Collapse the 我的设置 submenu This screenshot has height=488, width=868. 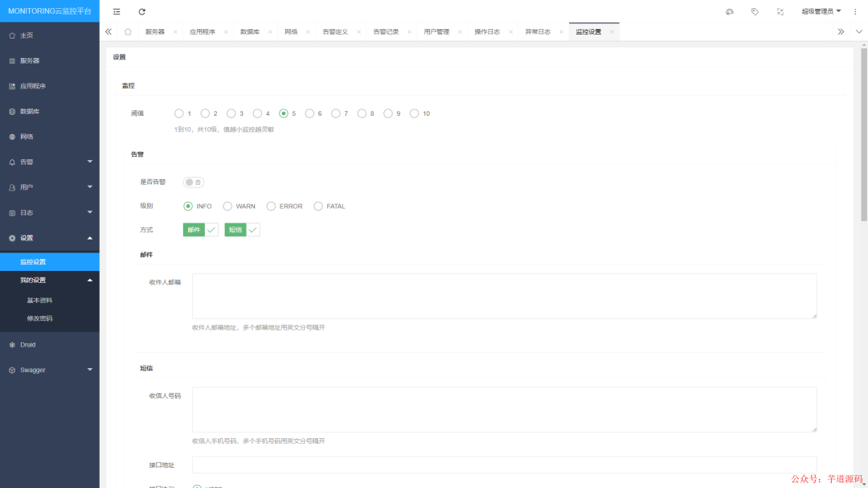coord(50,281)
